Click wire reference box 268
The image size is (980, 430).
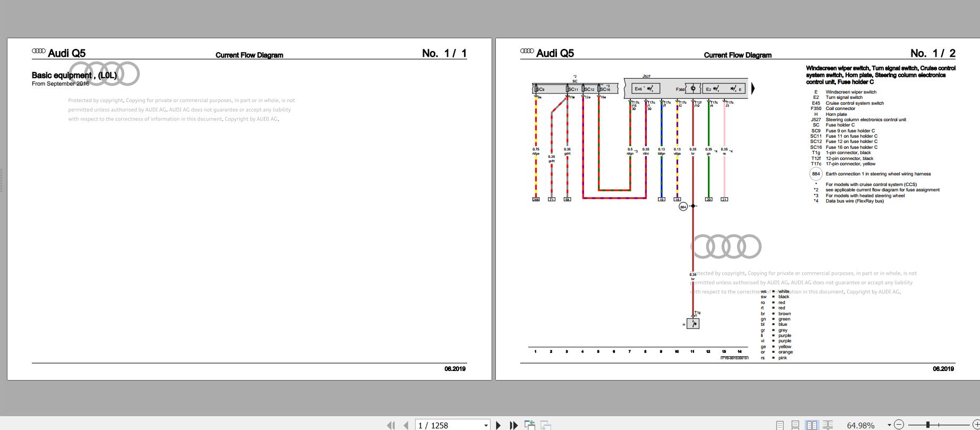click(x=536, y=199)
